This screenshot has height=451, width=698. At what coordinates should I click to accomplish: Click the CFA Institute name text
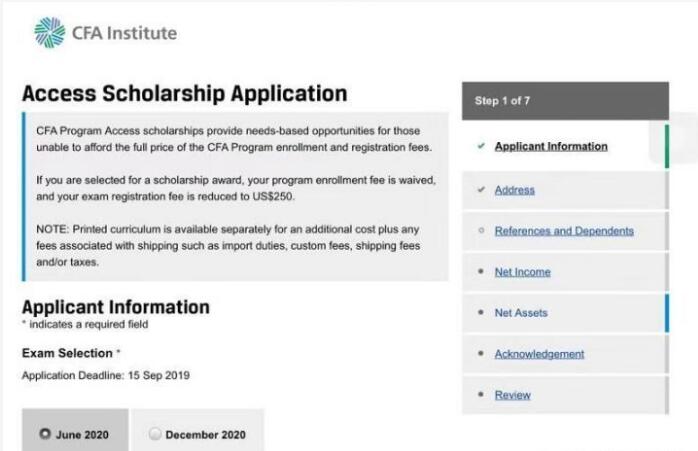pyautogui.click(x=124, y=33)
